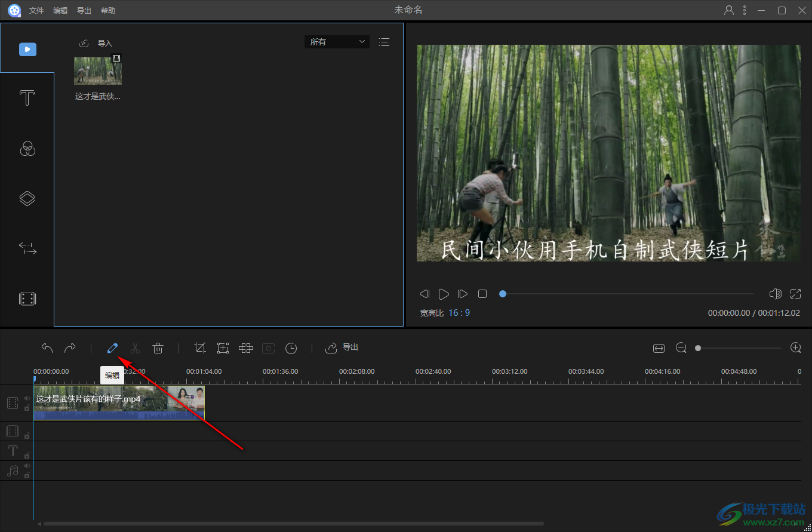Zoom out the timeline with minus magnifier
Screen dimensions: 812x532
[681, 348]
